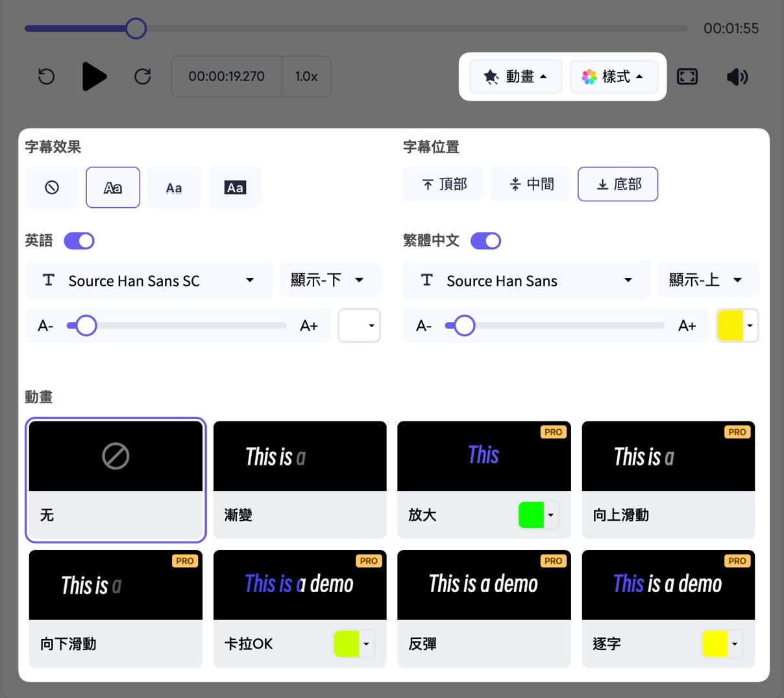Image resolution: width=784 pixels, height=698 pixels.
Task: Select the 向下滑動 animation
Action: coord(116,608)
